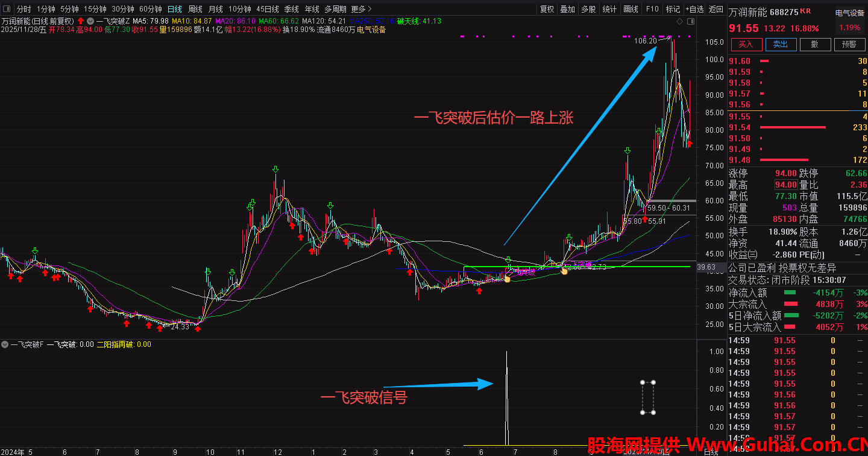
Task: Open the 画线 drawing tools
Action: (x=631, y=9)
